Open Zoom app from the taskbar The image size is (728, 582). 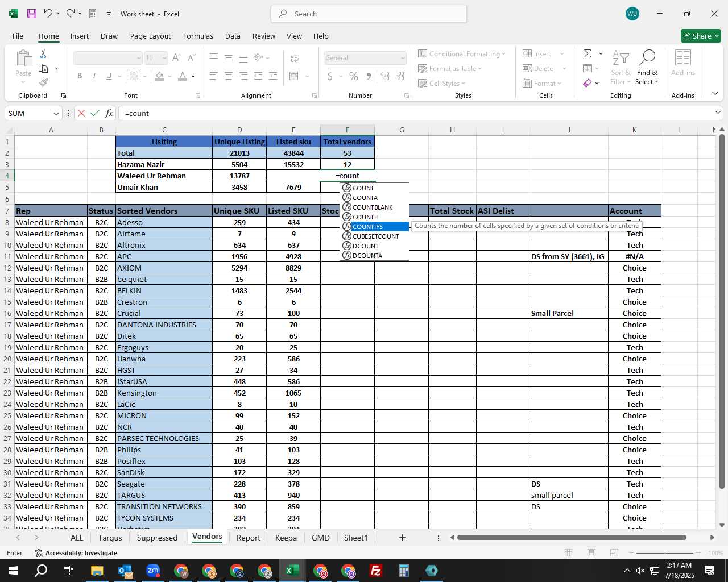point(153,571)
